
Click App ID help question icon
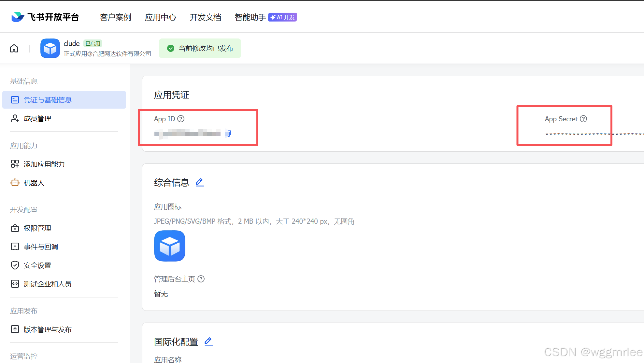[181, 119]
